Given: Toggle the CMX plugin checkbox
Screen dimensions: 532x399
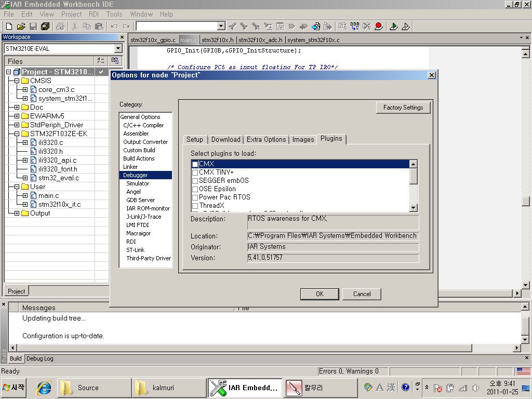Looking at the screenshot, I should pyautogui.click(x=195, y=164).
